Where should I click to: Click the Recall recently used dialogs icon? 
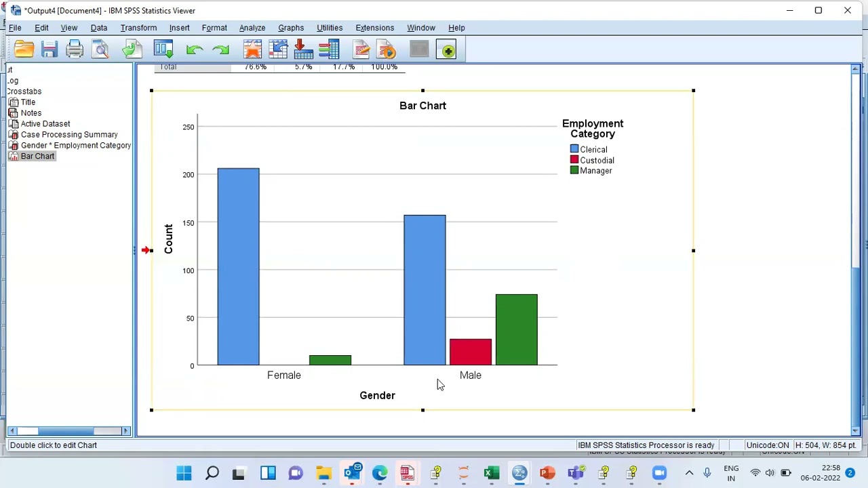(x=163, y=49)
